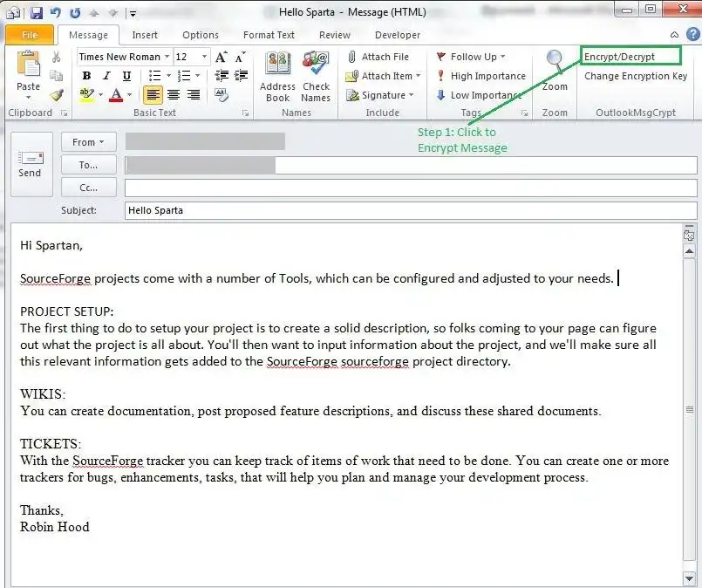Switch to the Options tab
The width and height of the screenshot is (702, 588).
(200, 35)
